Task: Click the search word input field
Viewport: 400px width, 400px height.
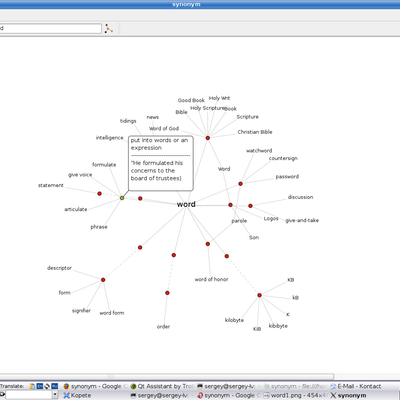Action: click(x=50, y=28)
